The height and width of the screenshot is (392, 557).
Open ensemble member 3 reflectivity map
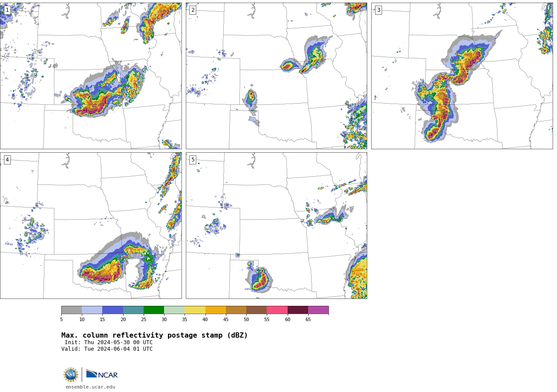462,76
